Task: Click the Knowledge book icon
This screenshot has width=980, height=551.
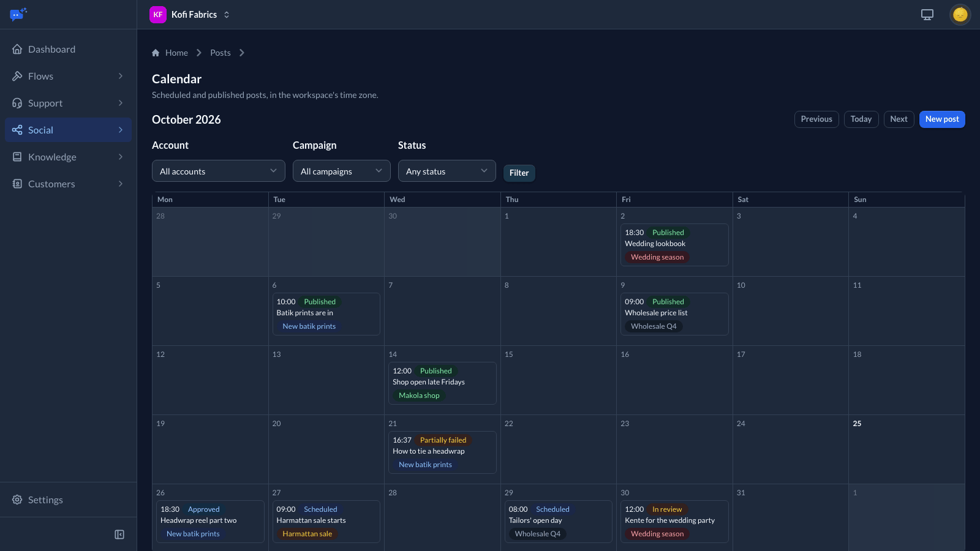Action: click(17, 157)
